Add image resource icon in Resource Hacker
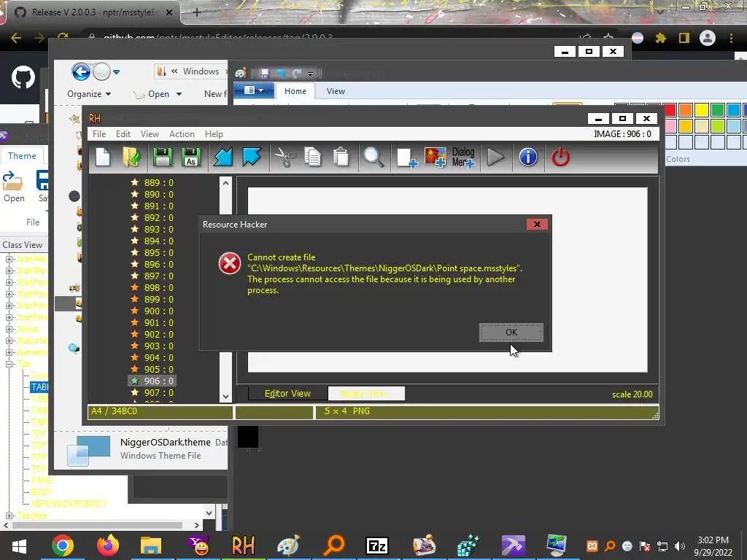747x560 pixels. [435, 157]
